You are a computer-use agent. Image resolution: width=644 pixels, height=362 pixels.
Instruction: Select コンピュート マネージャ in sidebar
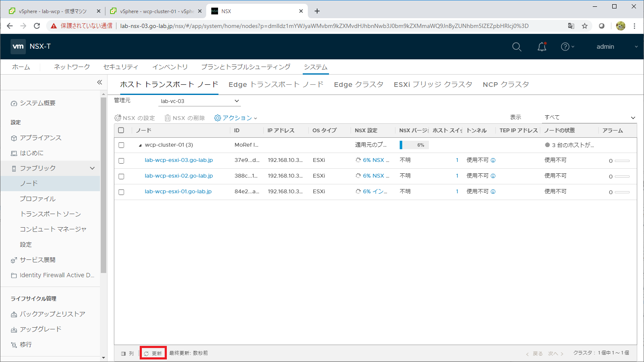point(53,229)
